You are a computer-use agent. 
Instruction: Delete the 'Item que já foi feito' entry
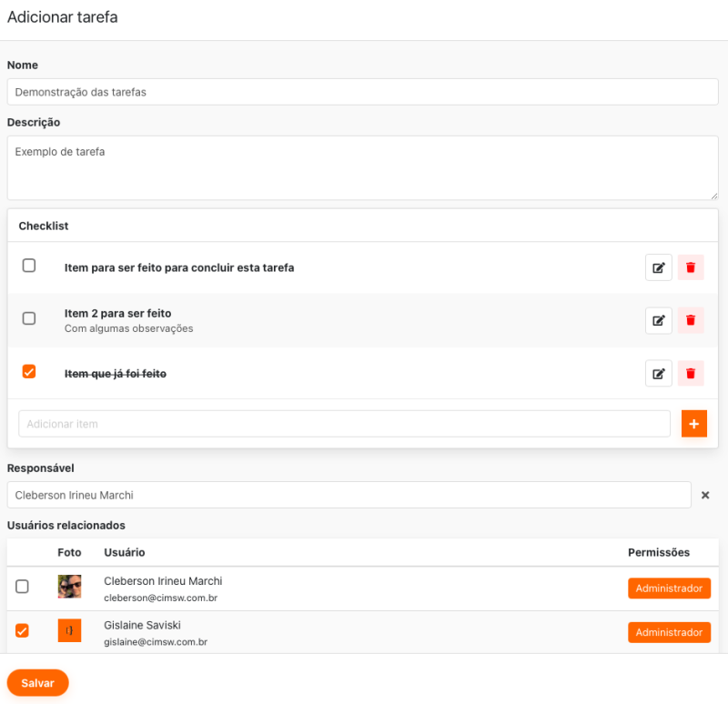(691, 373)
